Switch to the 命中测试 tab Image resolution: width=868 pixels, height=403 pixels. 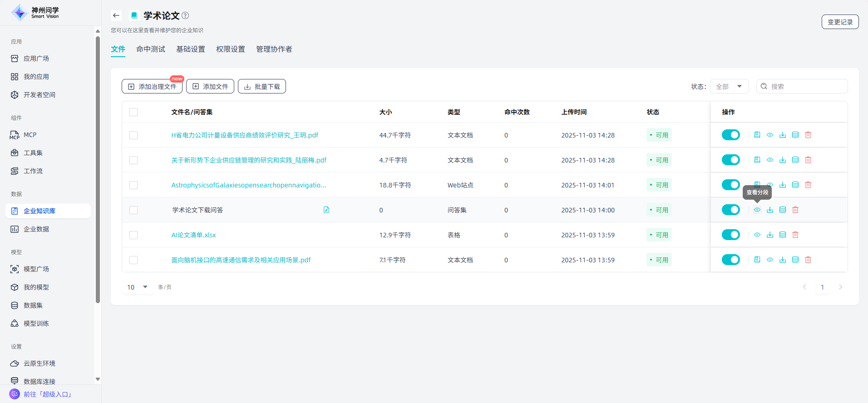pyautogui.click(x=151, y=49)
